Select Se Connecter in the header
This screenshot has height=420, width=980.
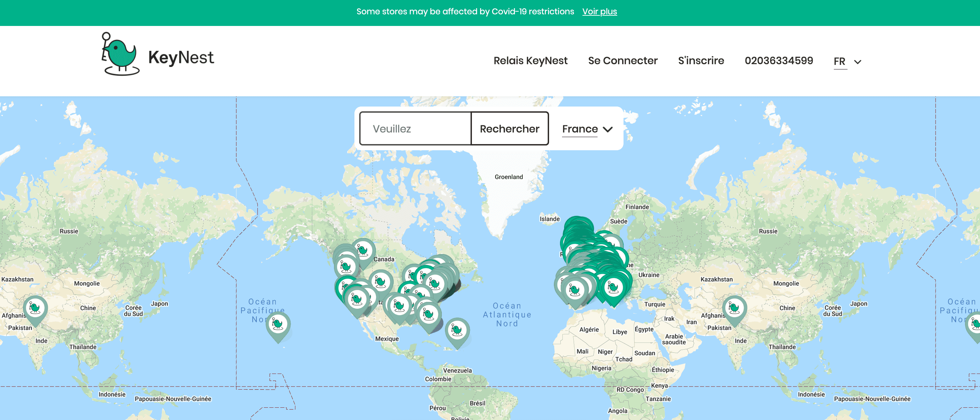(622, 60)
